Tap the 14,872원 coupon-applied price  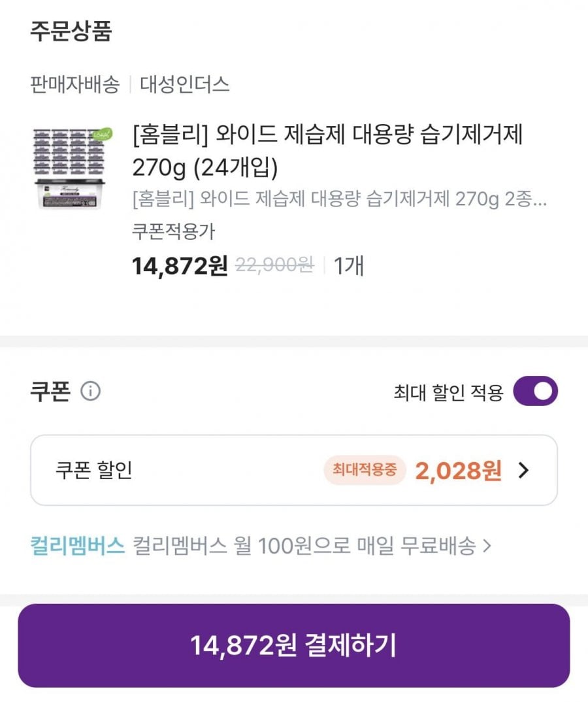coord(180,266)
